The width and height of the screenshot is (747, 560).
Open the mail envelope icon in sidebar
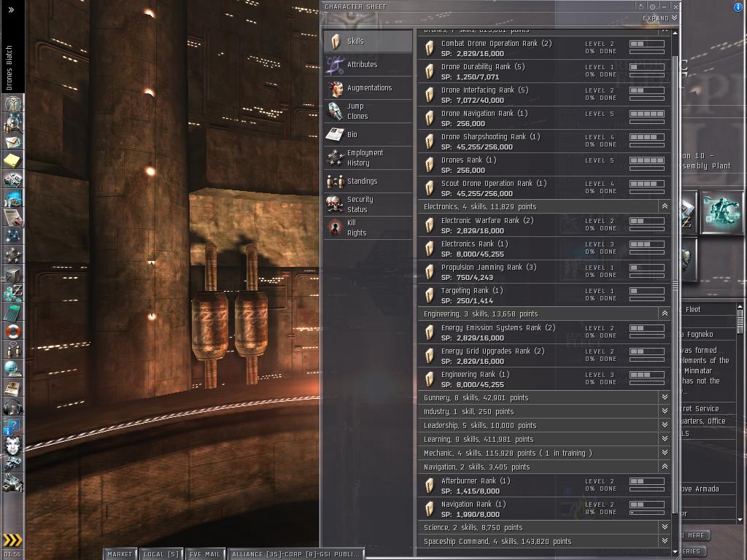tap(13, 142)
